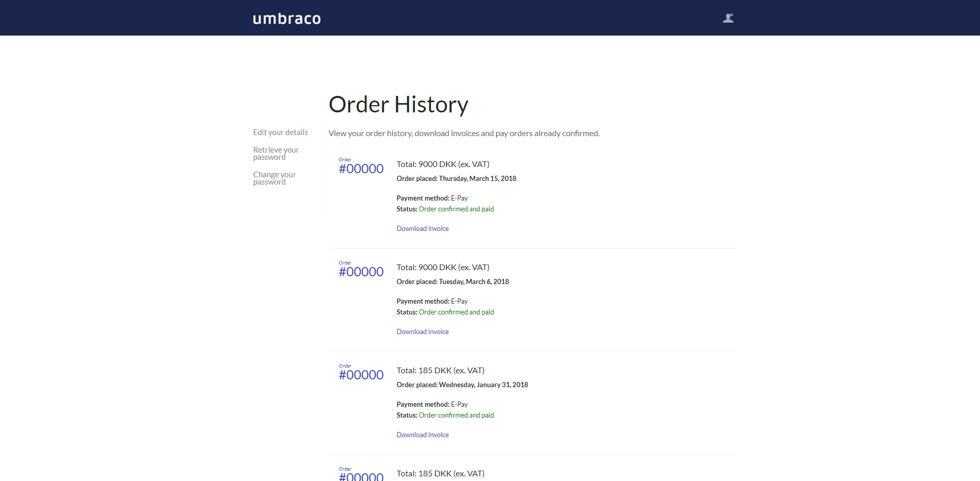Click the order history description paragraph

463,134
